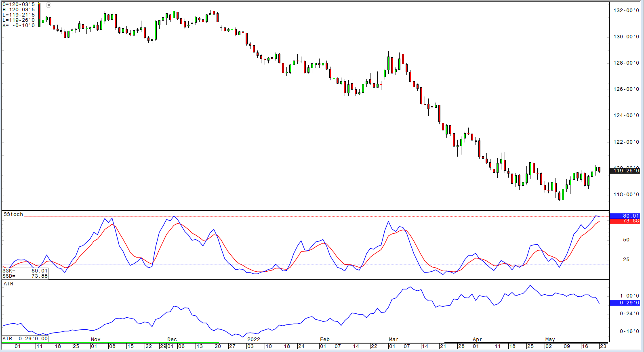Image resolution: width=644 pixels, height=352 pixels.
Task: Click the May month label on the time axis
Action: [x=550, y=339]
